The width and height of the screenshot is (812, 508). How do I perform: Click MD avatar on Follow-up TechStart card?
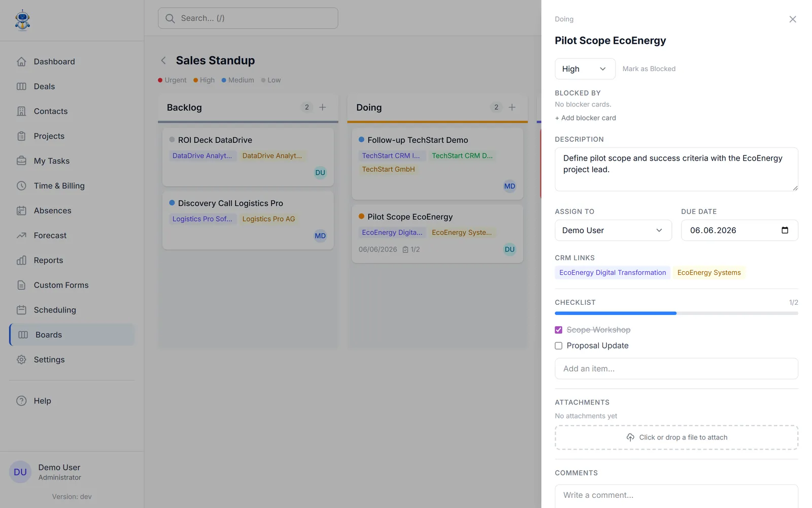pyautogui.click(x=510, y=186)
